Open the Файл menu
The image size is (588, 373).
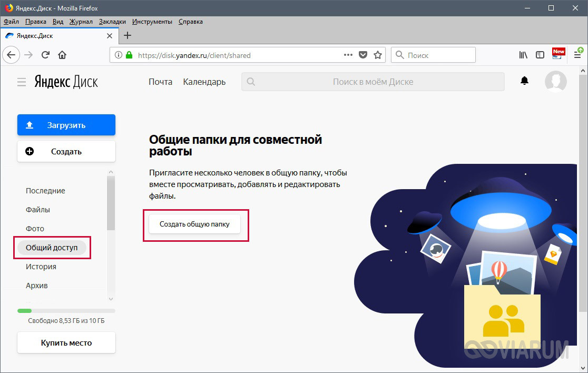(x=11, y=22)
